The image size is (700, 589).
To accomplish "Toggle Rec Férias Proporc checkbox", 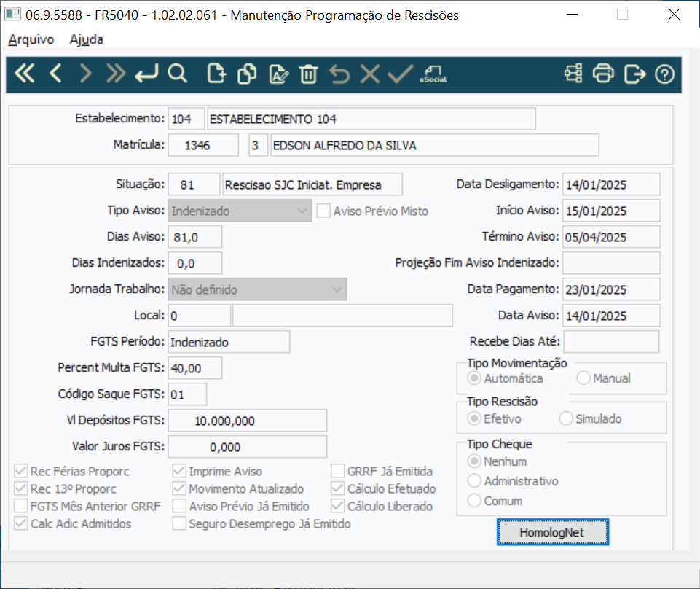I will 20,471.
